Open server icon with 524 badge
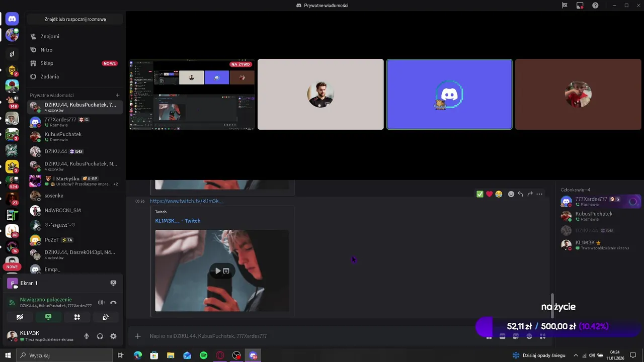 coord(12,182)
